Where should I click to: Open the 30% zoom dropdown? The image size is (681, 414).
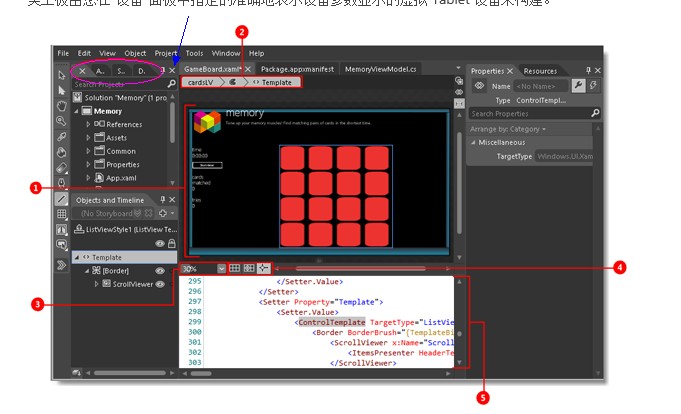click(221, 268)
